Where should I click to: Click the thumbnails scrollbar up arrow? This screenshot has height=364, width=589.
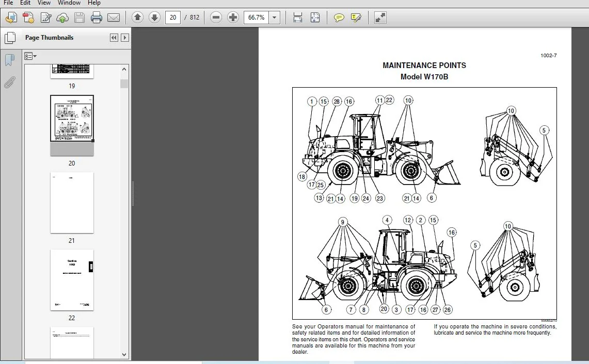click(124, 69)
